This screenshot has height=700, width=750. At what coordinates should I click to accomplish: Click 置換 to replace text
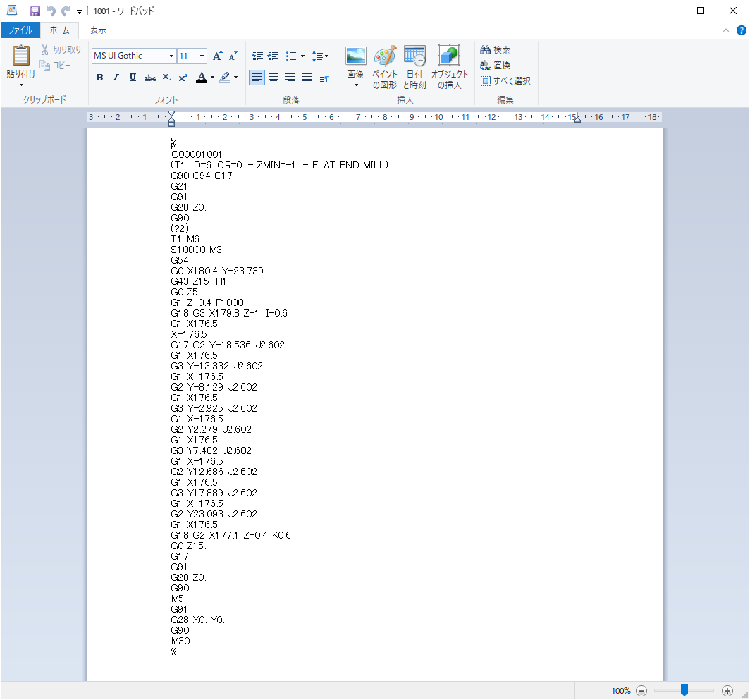pyautogui.click(x=496, y=65)
